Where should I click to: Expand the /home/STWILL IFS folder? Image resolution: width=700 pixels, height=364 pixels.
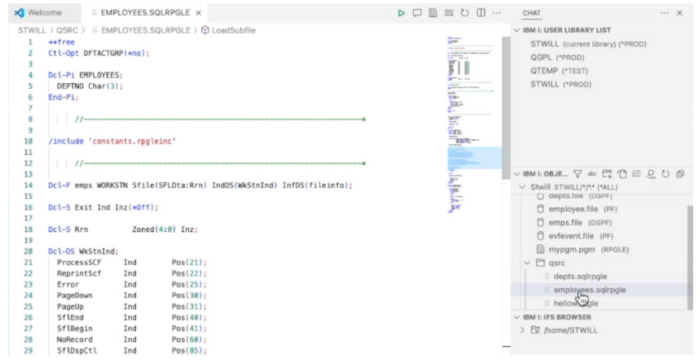pyautogui.click(x=523, y=330)
